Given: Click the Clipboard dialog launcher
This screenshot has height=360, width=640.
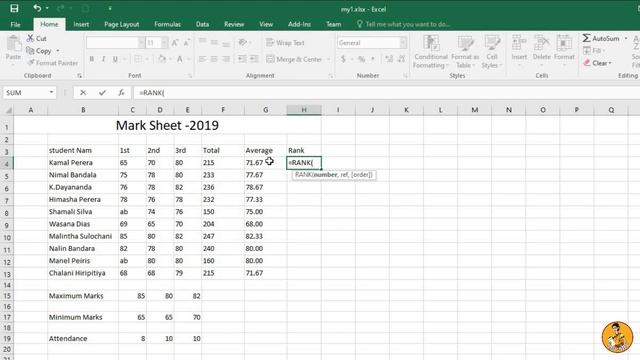Looking at the screenshot, I should (x=80, y=76).
